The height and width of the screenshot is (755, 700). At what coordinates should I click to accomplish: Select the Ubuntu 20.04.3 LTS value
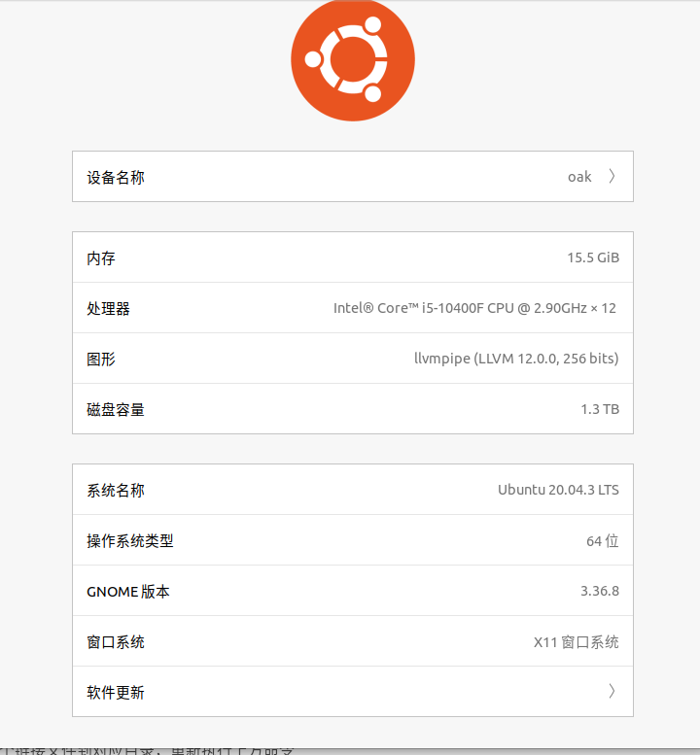(x=558, y=490)
